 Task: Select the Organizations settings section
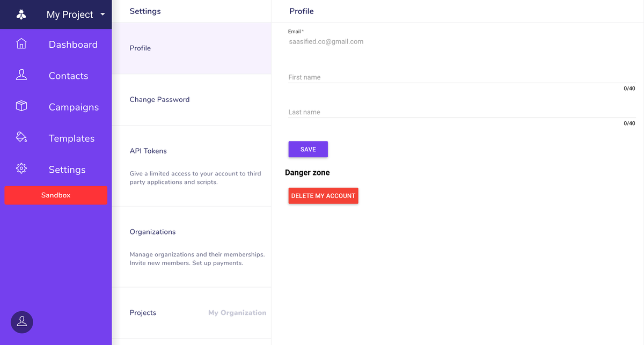[152, 232]
